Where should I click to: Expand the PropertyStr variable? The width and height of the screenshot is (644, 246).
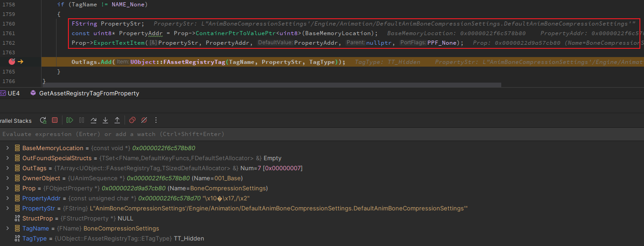(7, 209)
